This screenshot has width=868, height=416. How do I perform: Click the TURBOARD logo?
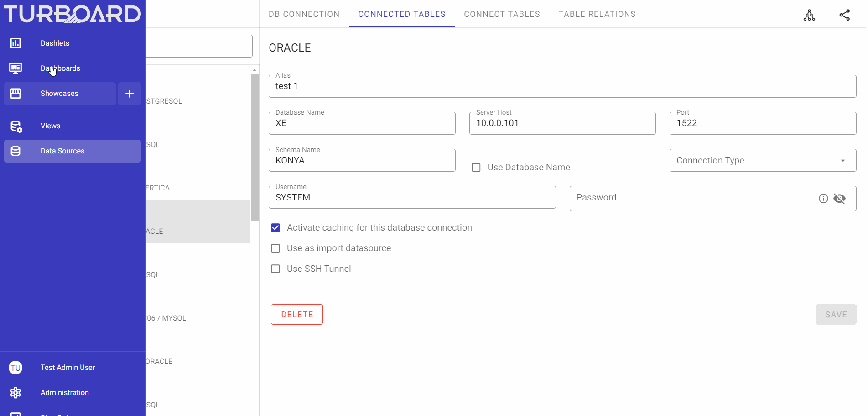click(73, 14)
